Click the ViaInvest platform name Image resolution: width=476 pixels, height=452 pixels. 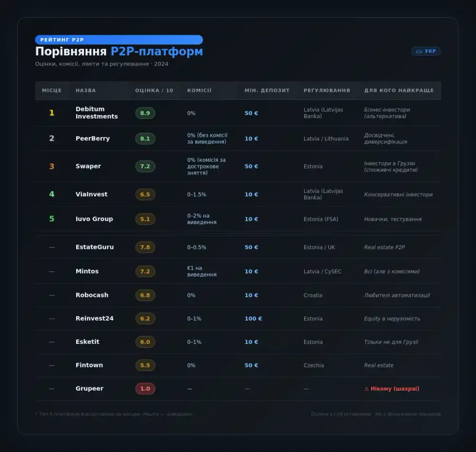(91, 194)
